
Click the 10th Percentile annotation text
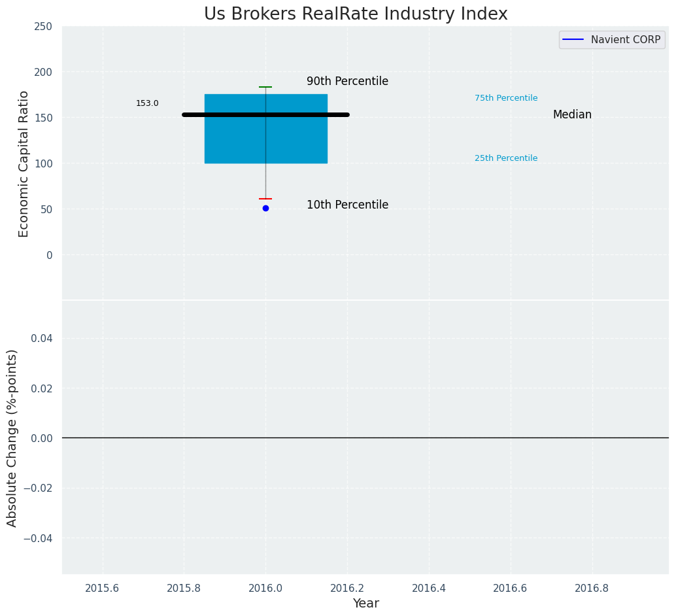click(x=348, y=205)
